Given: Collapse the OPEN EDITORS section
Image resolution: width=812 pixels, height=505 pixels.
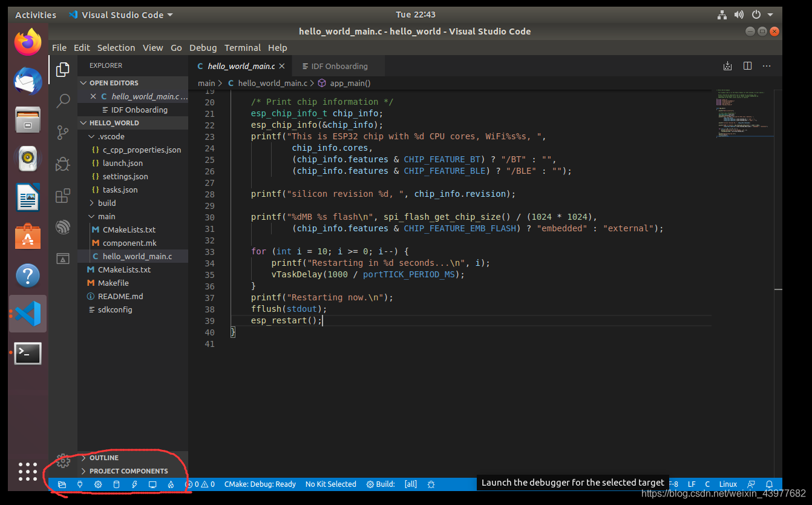Looking at the screenshot, I should click(x=133, y=83).
